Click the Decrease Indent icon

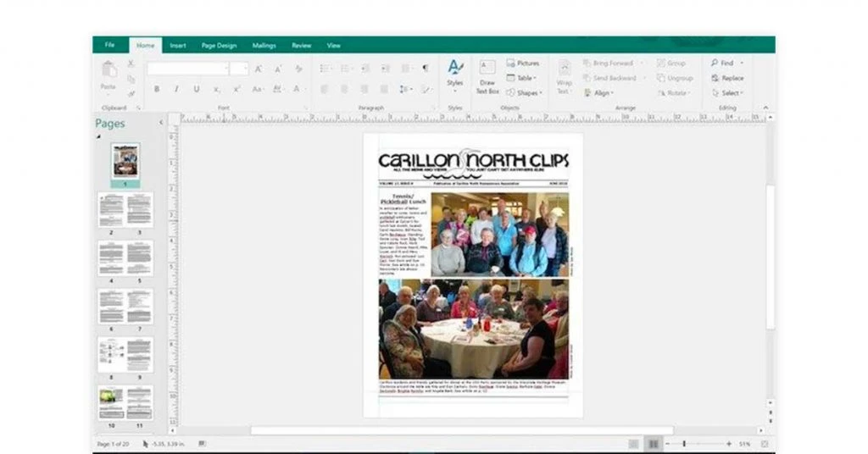[x=365, y=69]
